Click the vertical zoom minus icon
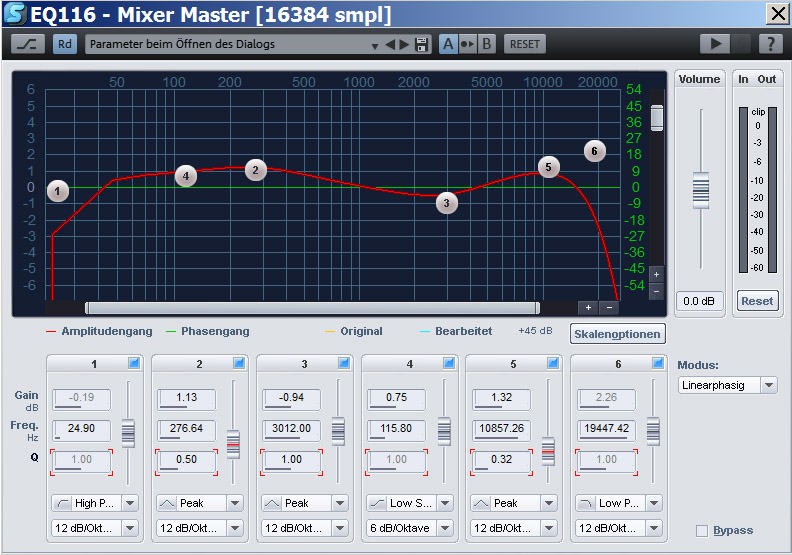The image size is (792, 555). pyautogui.click(x=656, y=291)
